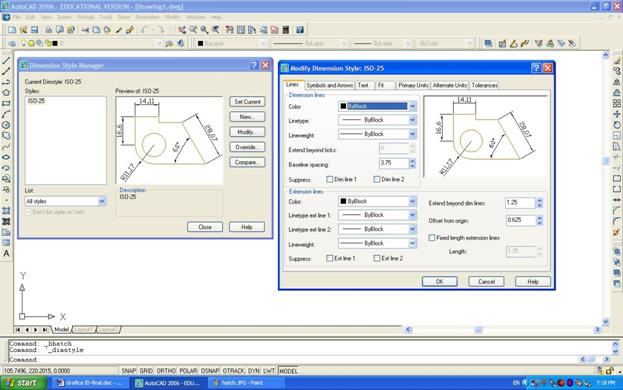Viewport: 623px width, 390px height.
Task: Select the Multiline Text tool icon
Action: (x=6, y=253)
